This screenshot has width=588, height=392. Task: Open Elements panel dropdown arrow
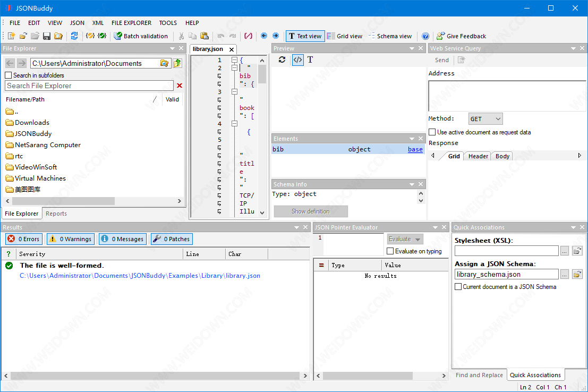coord(412,139)
